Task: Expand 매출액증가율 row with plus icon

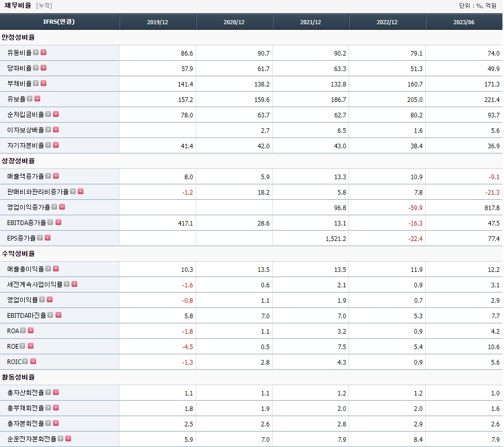Action: tap(56, 176)
